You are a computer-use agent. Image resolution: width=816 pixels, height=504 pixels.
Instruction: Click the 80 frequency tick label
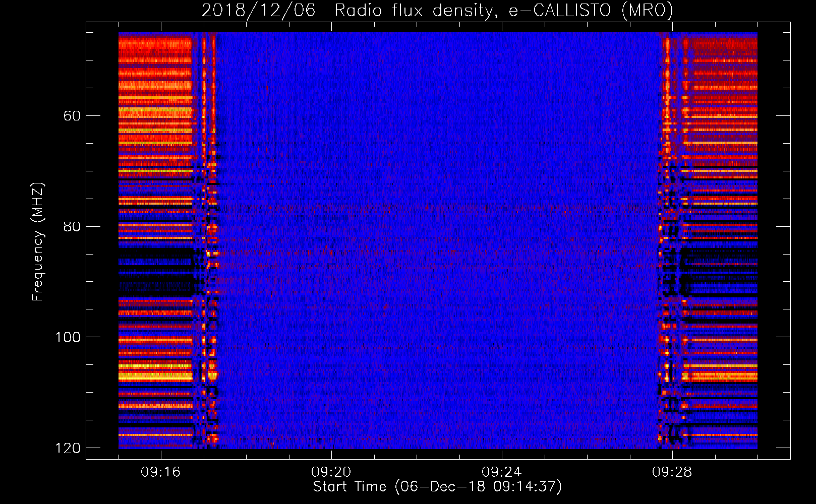pos(72,226)
